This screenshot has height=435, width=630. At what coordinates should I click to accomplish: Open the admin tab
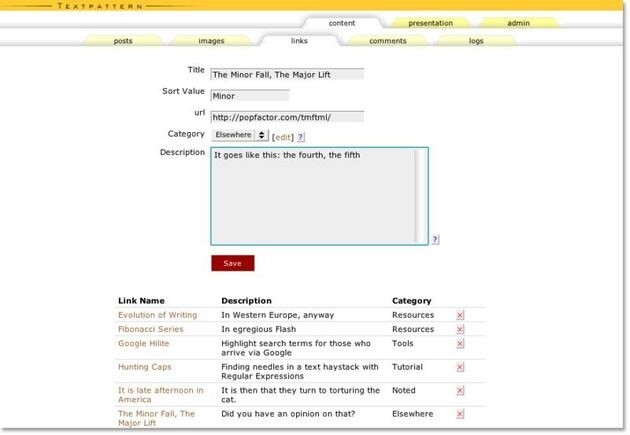coord(518,23)
